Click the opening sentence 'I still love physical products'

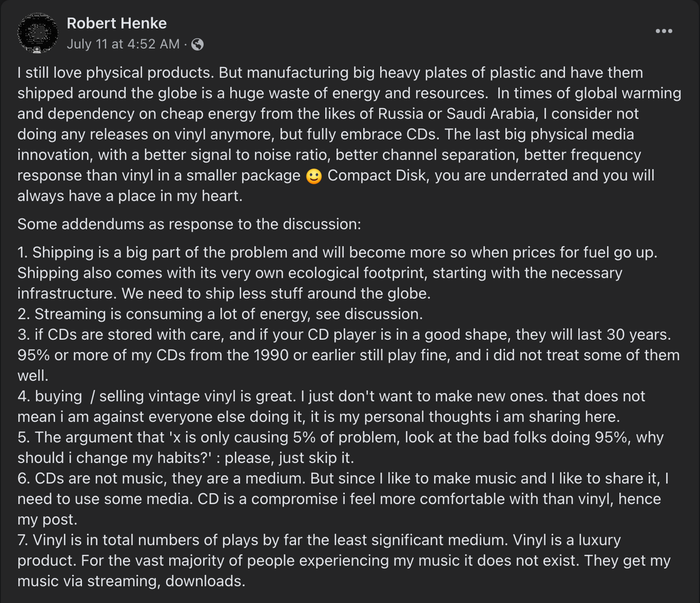click(115, 73)
